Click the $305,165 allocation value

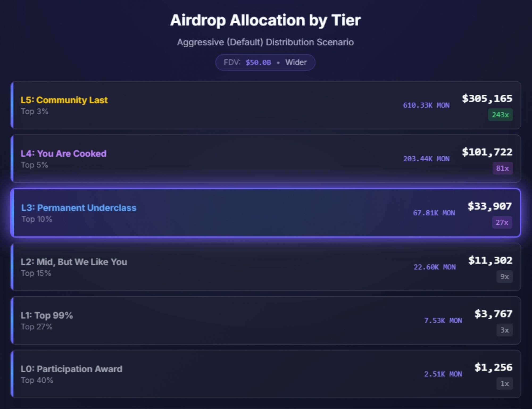487,99
